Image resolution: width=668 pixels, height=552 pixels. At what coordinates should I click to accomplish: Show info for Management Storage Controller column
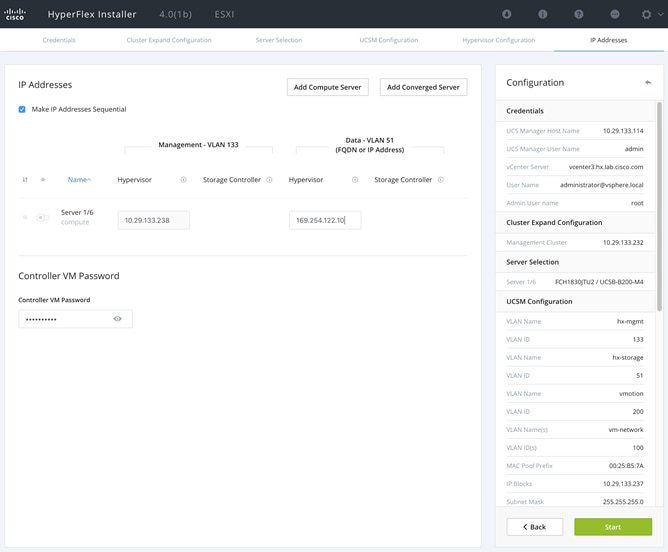coord(269,180)
